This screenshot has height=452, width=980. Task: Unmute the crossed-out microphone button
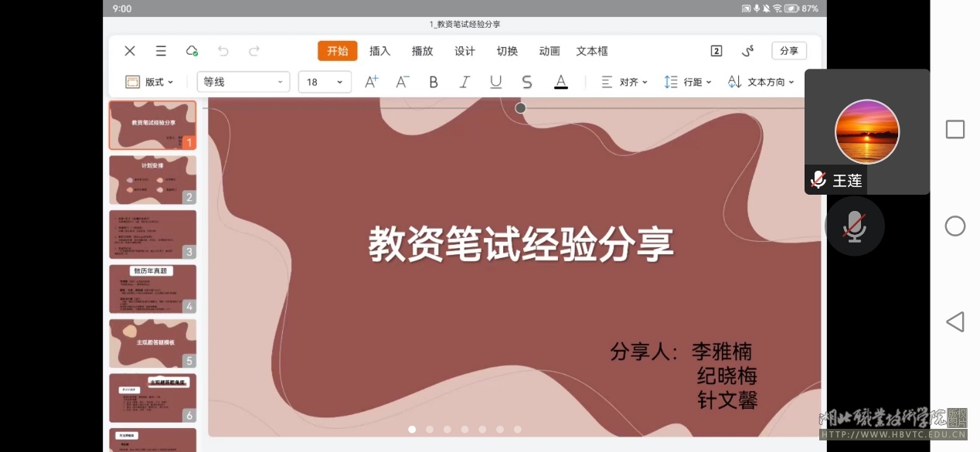pyautogui.click(x=854, y=226)
